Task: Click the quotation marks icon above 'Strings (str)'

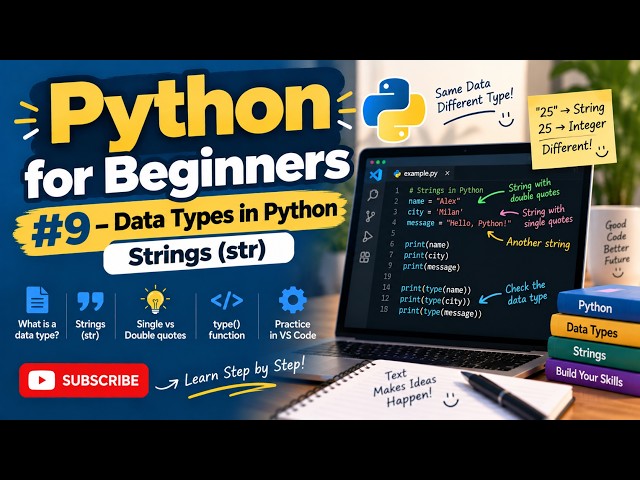Action: [90, 301]
